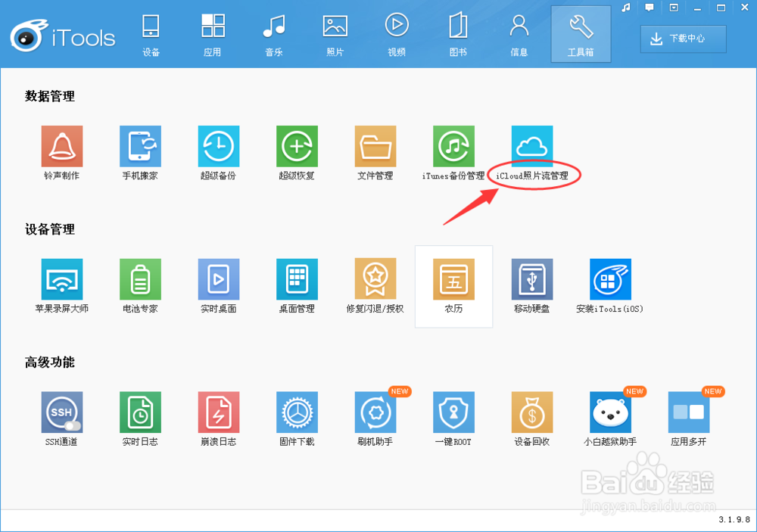Open iCloud照片流管理 cloud icon
757x532 pixels.
coord(532,146)
